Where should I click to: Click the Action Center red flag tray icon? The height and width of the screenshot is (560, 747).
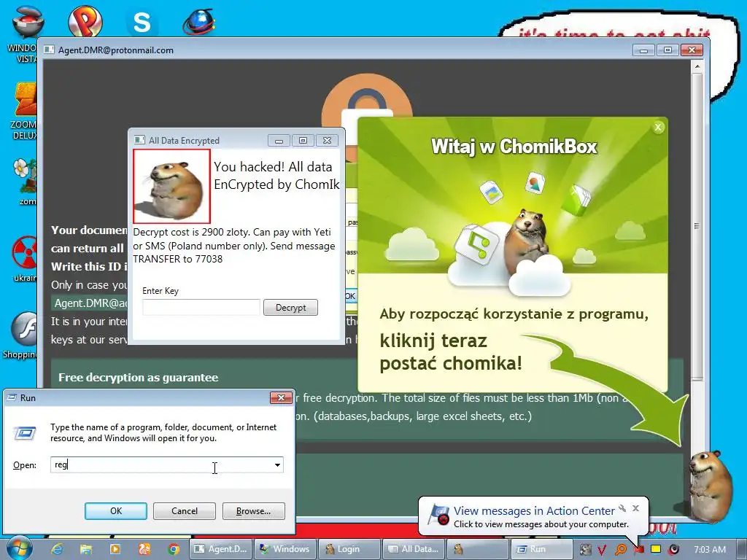point(638,550)
